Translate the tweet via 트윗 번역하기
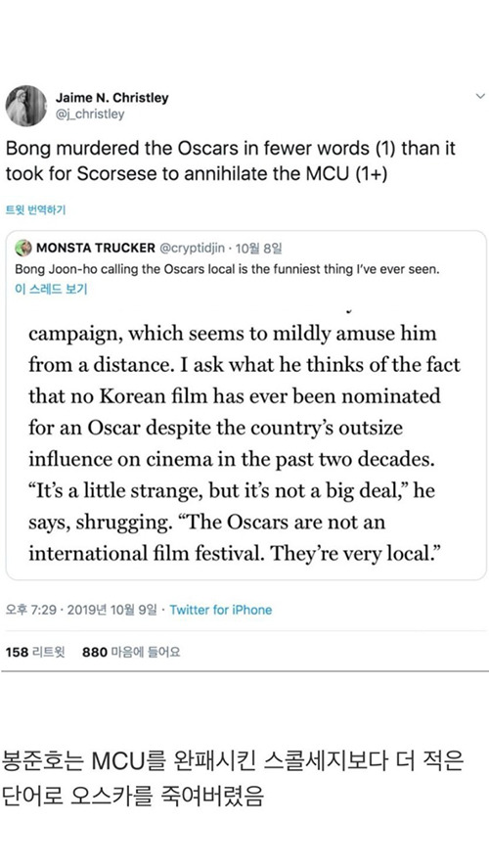The height and width of the screenshot is (868, 489). pyautogui.click(x=35, y=209)
